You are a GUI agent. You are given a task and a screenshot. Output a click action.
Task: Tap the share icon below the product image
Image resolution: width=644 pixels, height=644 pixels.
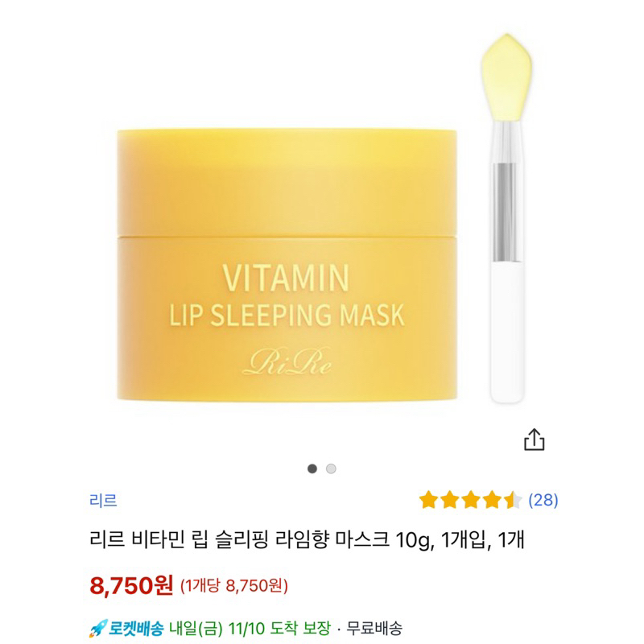pyautogui.click(x=534, y=440)
